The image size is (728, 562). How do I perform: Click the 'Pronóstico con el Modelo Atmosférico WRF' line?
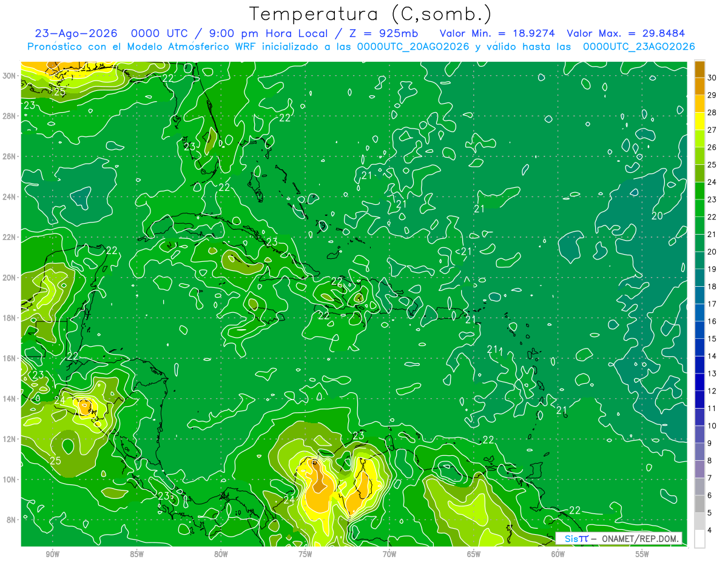click(x=361, y=47)
